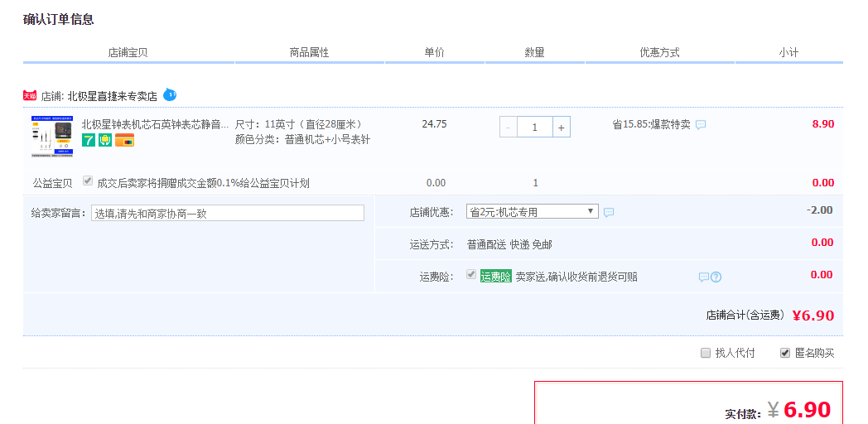The height and width of the screenshot is (424, 868).
Task: Open the question mark help for 运费险
Action: (x=716, y=277)
